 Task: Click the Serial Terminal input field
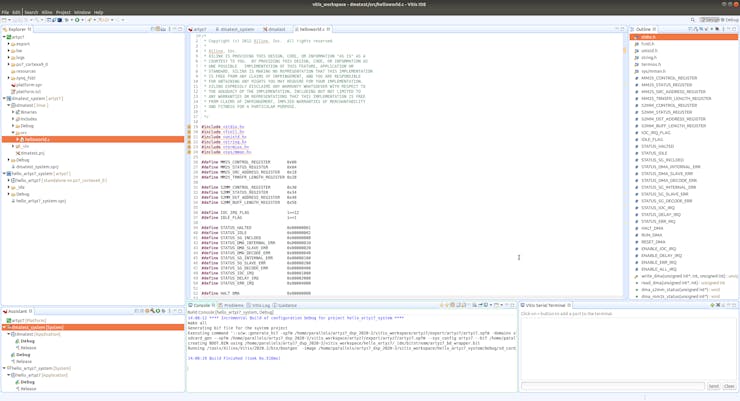pyautogui.click(x=613, y=386)
